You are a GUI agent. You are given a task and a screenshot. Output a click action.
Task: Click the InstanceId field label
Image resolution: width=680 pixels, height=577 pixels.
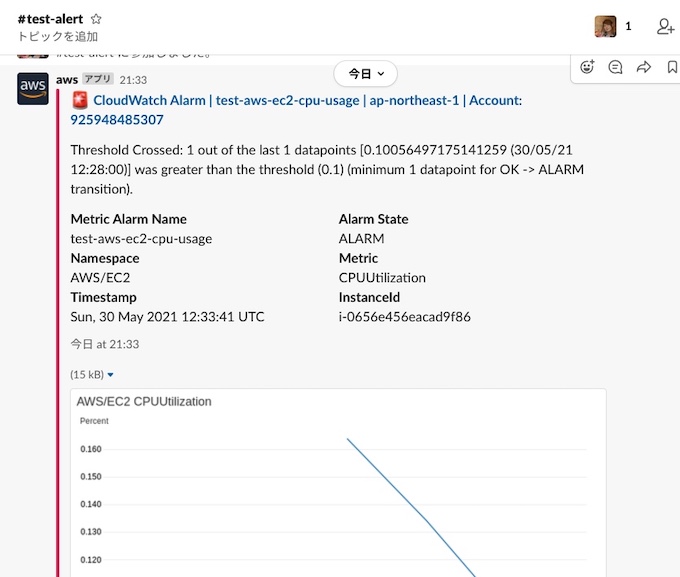coord(369,297)
